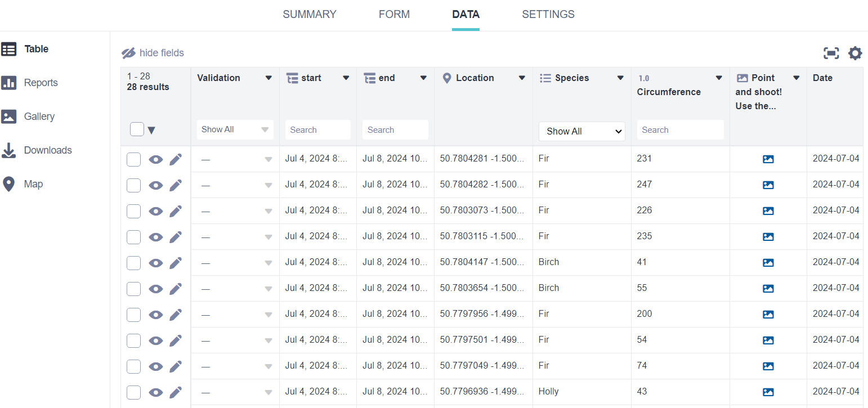Check the select-all checkbox in the header
This screenshot has width=868, height=408.
pos(137,129)
